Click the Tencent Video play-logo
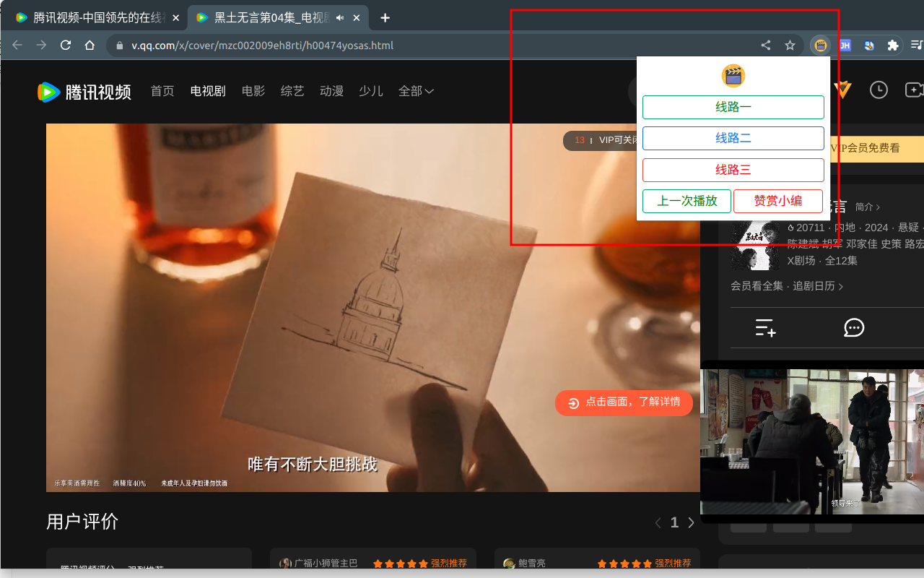 tap(46, 91)
